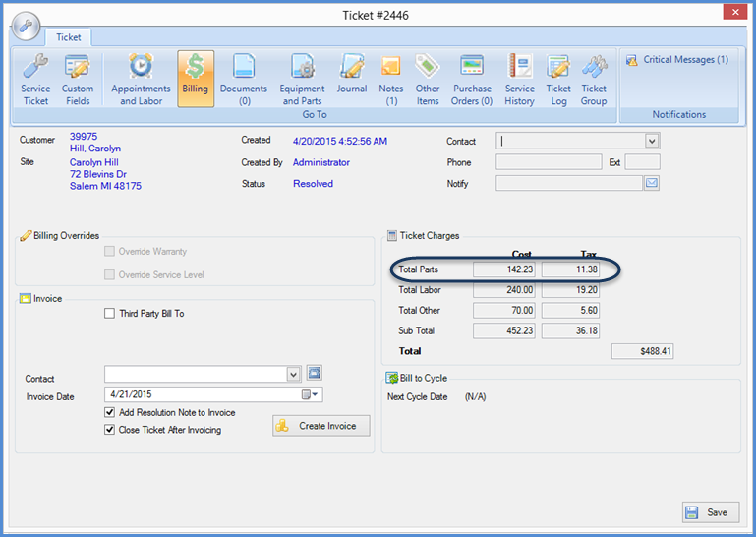The height and width of the screenshot is (537, 756).
Task: Open the Invoice Date calendar picker
Action: point(310,394)
